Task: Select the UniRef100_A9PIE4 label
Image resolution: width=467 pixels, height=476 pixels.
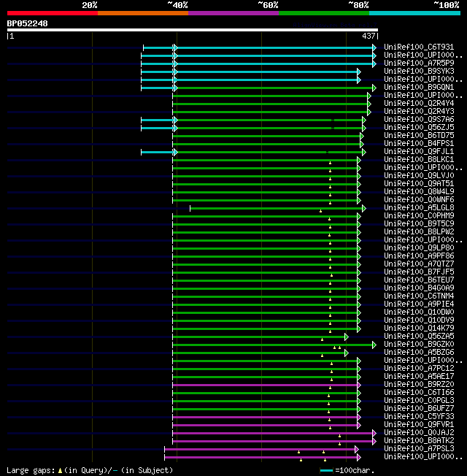Action: [419, 304]
